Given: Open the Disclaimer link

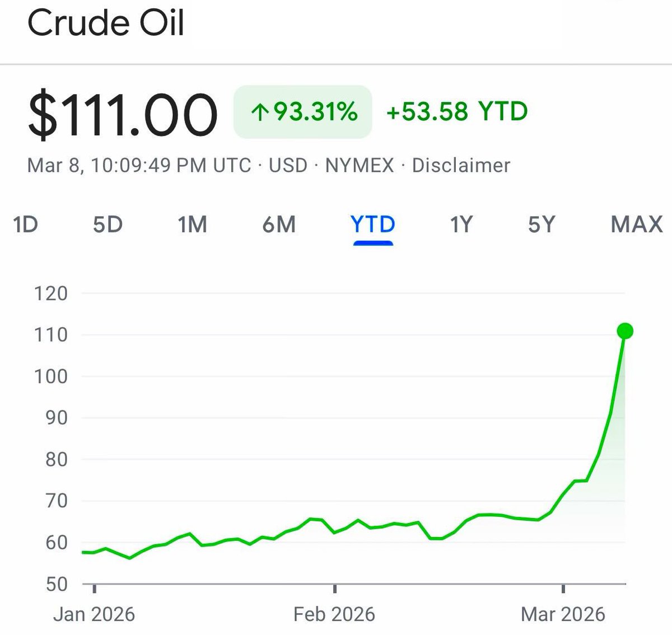Looking at the screenshot, I should click(x=461, y=166).
